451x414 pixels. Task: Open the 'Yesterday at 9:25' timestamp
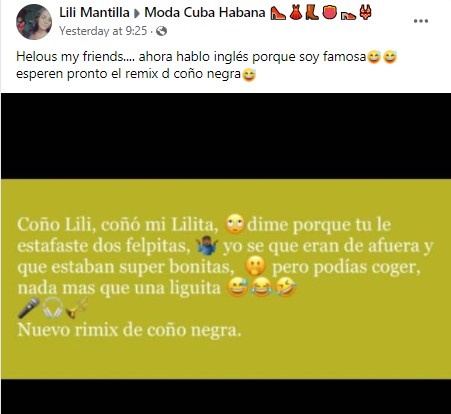coord(103,31)
